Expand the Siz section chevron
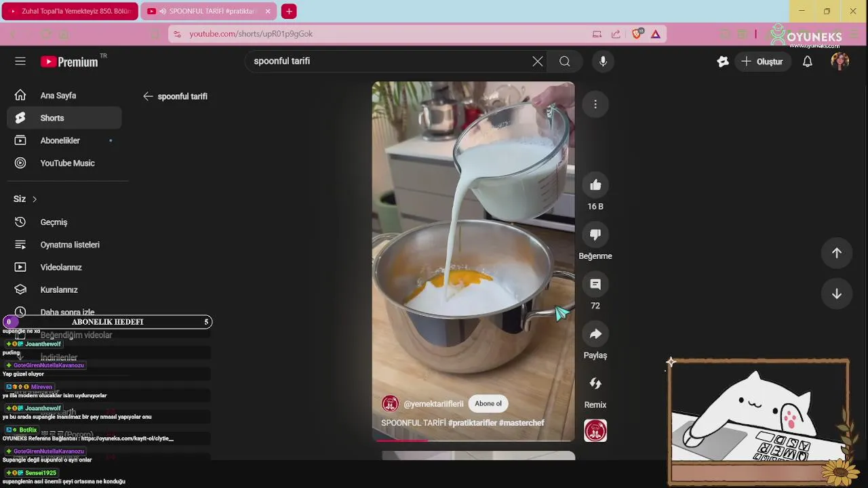 [x=35, y=199]
